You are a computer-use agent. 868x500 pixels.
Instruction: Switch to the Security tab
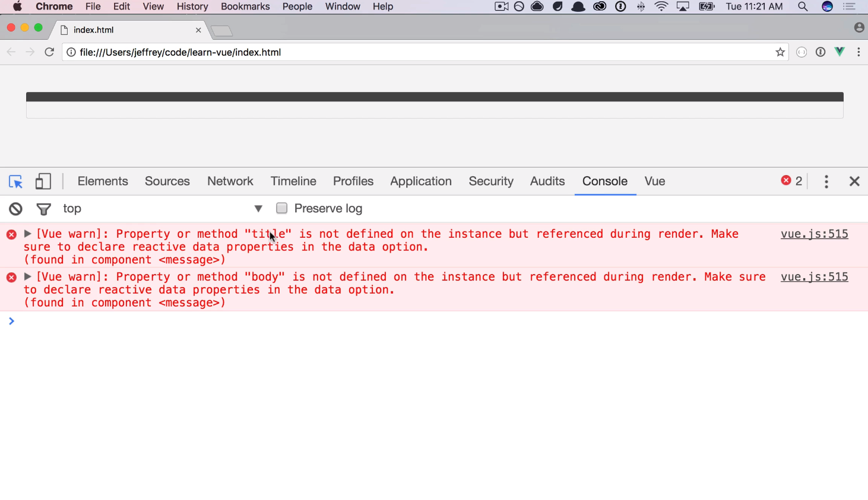pos(491,181)
